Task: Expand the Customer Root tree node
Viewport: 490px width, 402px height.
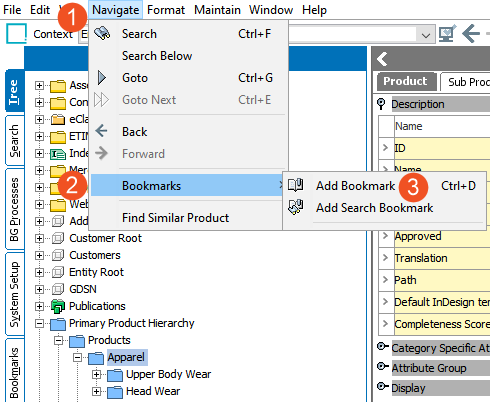Action: (39, 238)
